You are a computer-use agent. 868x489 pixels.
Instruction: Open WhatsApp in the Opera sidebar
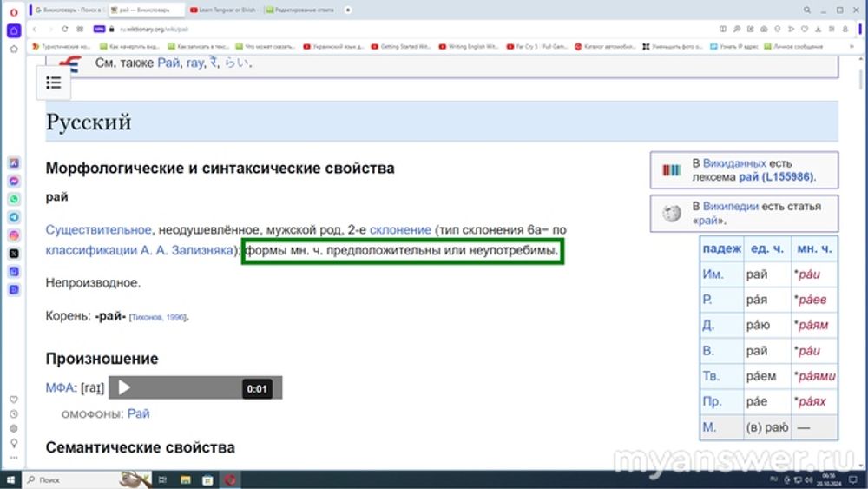point(14,199)
